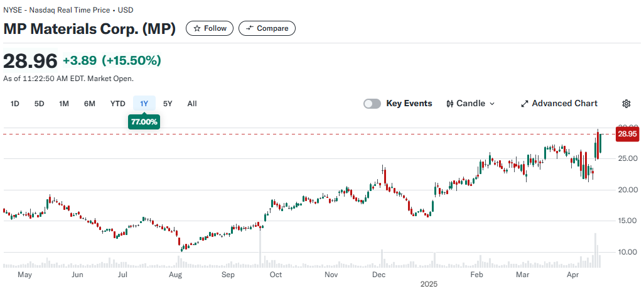Image resolution: width=644 pixels, height=296 pixels.
Task: Click the Feb axis label
Action: point(477,275)
